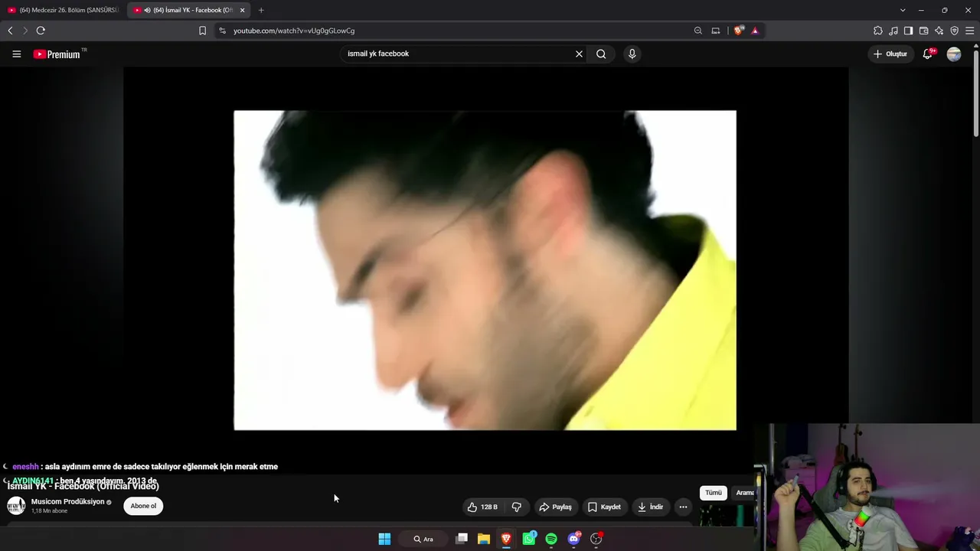The image size is (980, 551).
Task: Expand the tab search chevron
Action: 903,10
